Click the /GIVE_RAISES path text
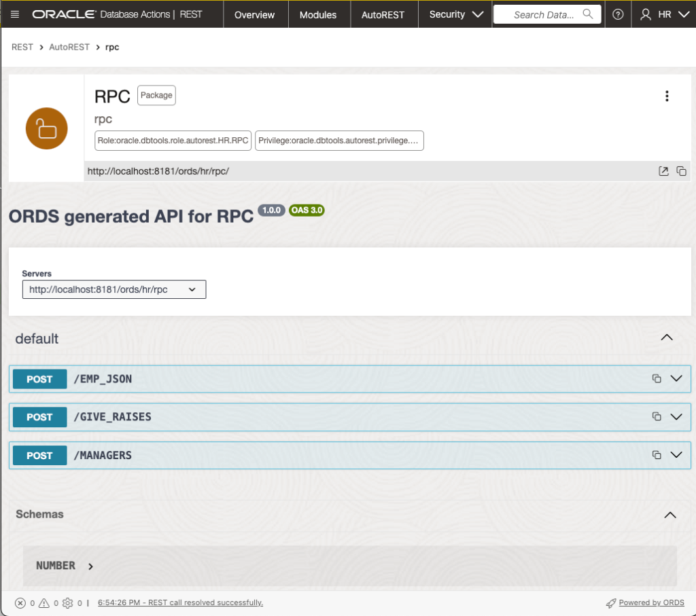Viewport: 696px width, 616px height. pos(112,416)
